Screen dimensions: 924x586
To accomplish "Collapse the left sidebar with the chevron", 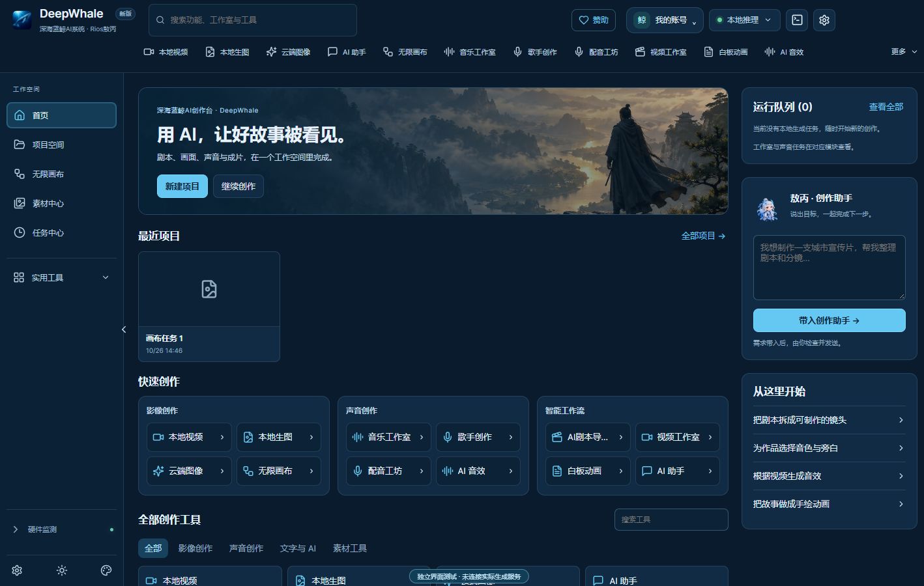I will click(x=124, y=329).
